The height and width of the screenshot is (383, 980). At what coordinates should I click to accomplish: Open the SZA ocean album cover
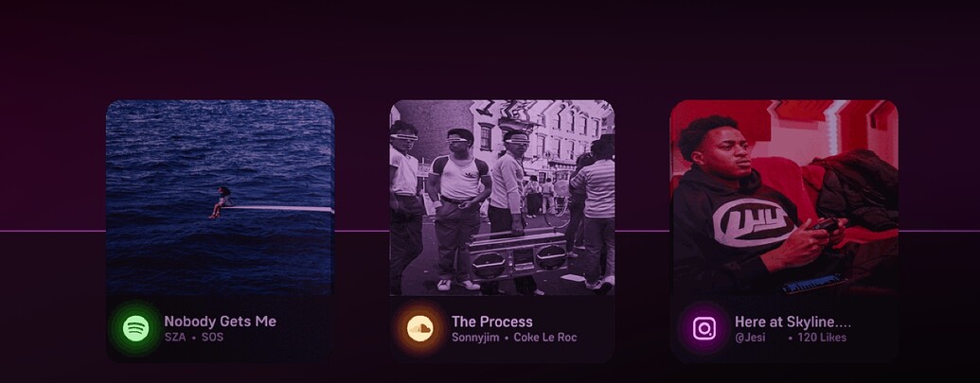(220, 198)
